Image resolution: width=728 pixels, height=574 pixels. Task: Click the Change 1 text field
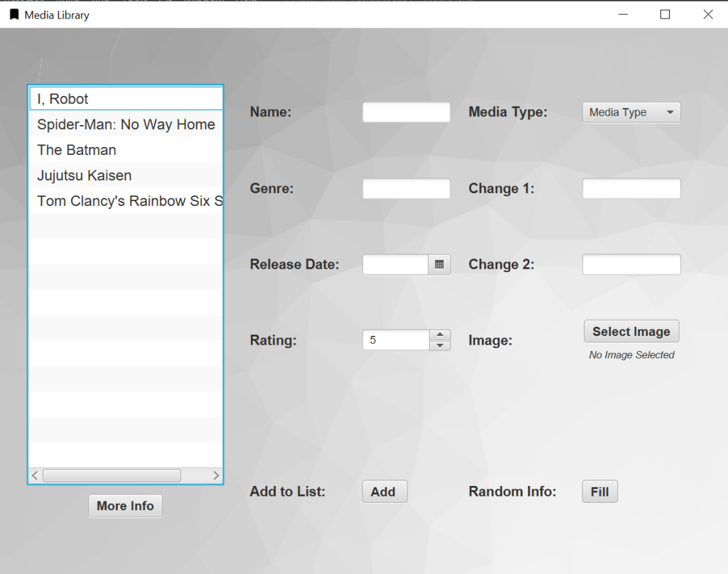(631, 188)
